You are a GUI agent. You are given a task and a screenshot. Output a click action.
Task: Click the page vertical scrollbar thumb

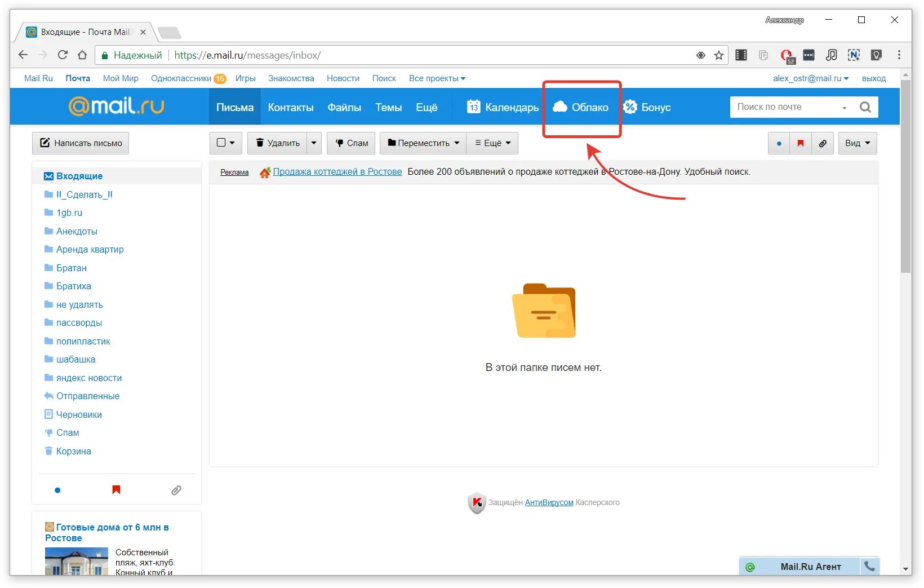click(906, 176)
